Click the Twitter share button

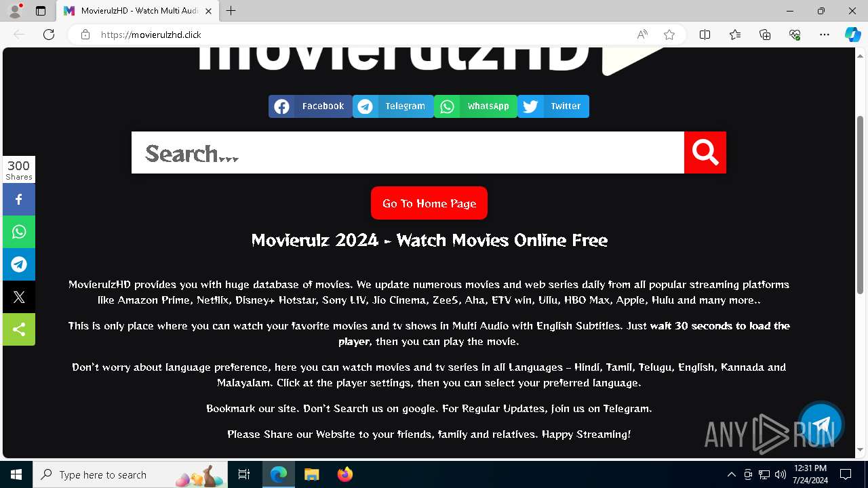(553, 106)
